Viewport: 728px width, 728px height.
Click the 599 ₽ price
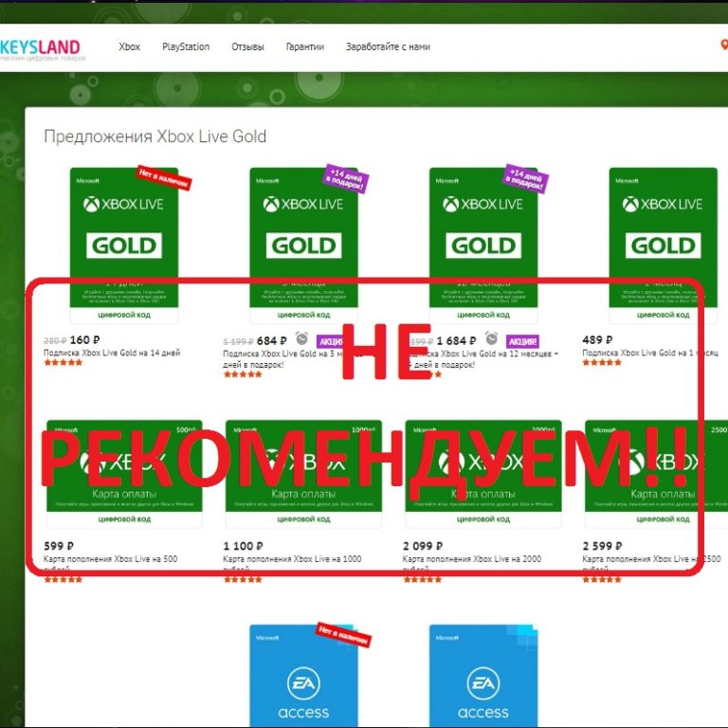(59, 546)
